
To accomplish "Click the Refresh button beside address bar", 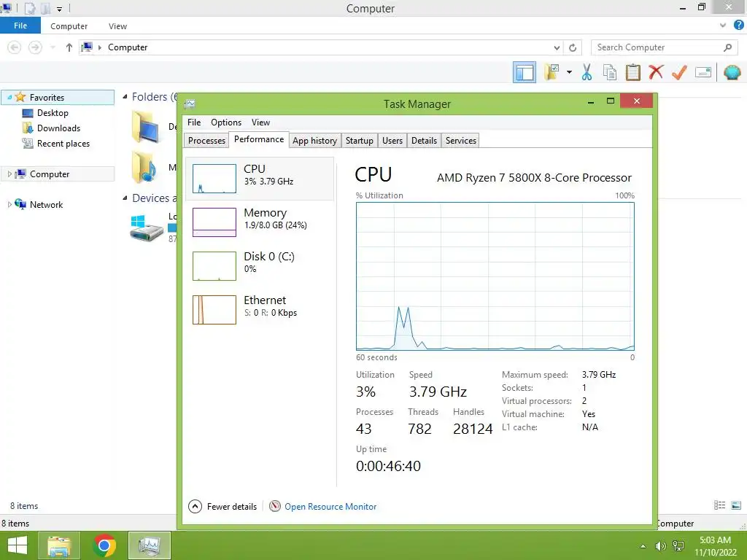I will [x=573, y=47].
